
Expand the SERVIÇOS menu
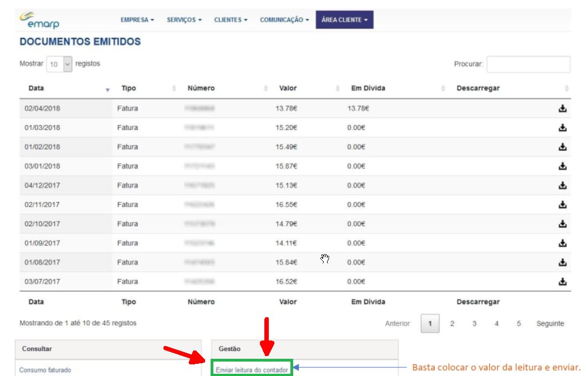tap(184, 20)
